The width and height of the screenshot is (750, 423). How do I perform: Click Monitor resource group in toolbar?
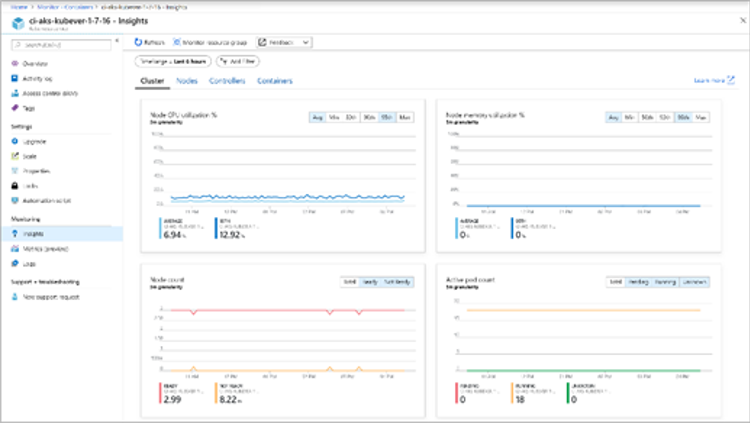(210, 43)
